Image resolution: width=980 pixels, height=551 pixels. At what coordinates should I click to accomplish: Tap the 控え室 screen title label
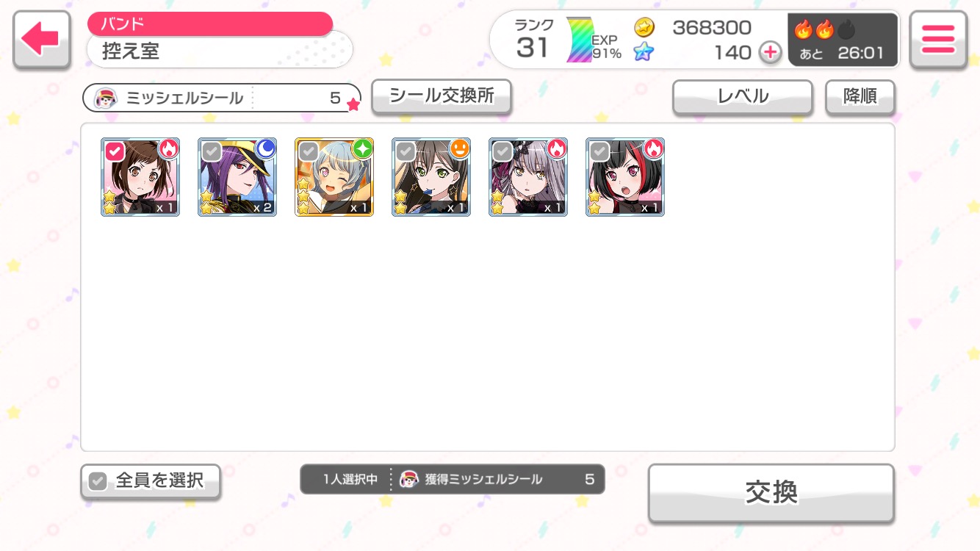[131, 51]
